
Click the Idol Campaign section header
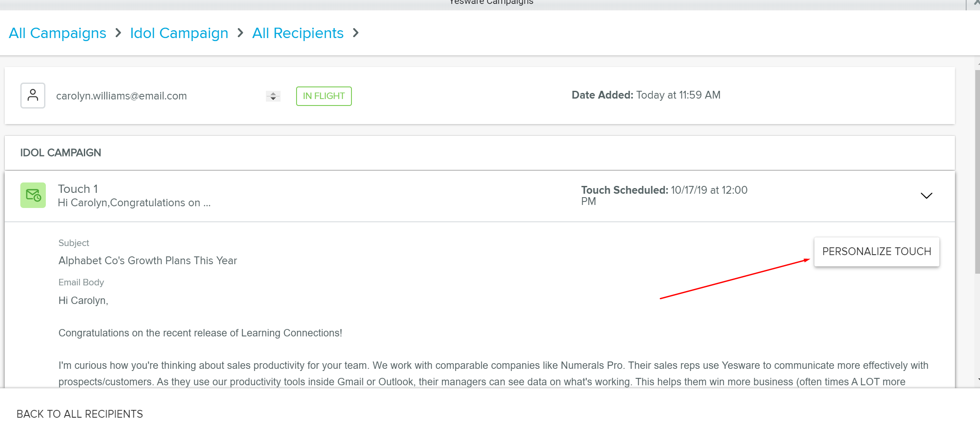tap(61, 153)
